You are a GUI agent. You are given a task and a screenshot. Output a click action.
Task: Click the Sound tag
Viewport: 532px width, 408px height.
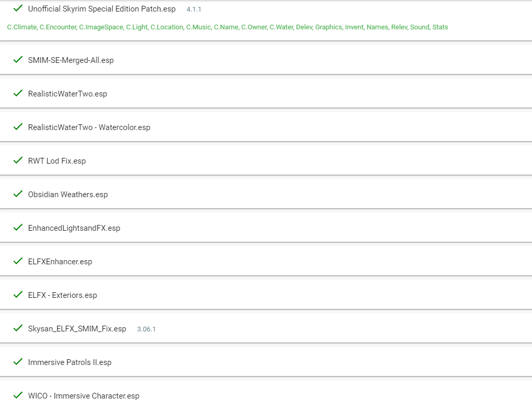click(420, 27)
